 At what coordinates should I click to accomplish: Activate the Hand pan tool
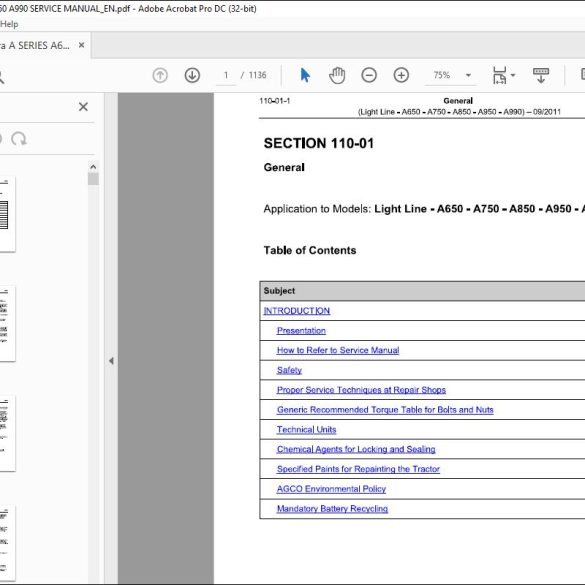[x=337, y=75]
